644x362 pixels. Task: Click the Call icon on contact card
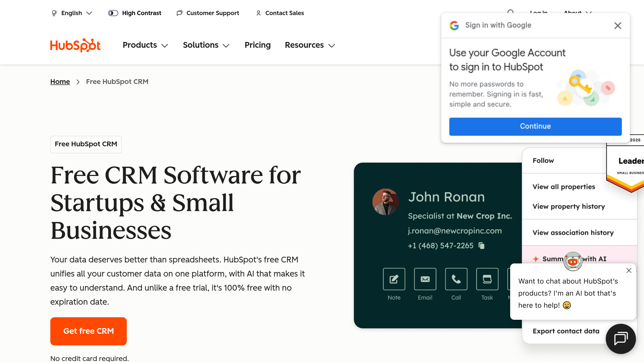pos(456,279)
